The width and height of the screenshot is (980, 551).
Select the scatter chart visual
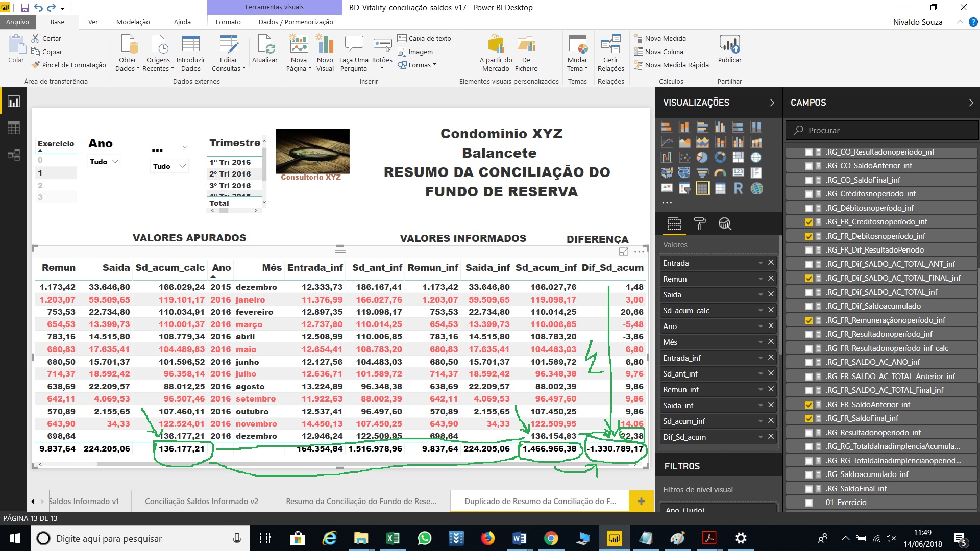[684, 158]
